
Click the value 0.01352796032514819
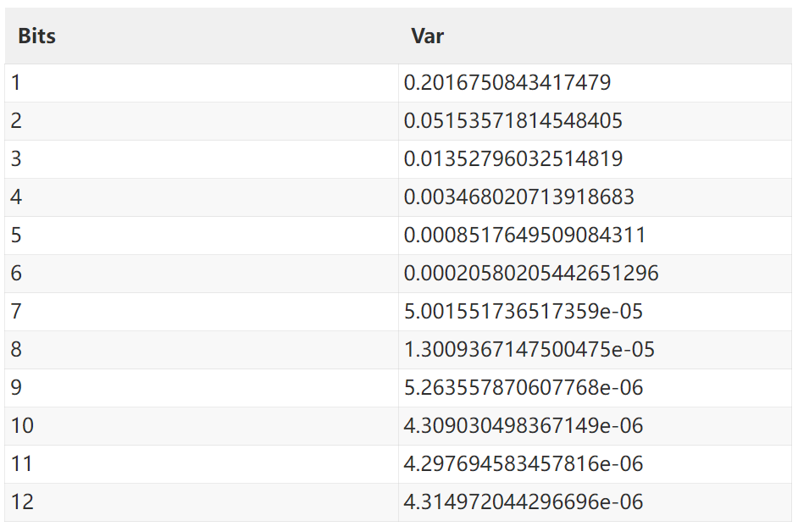tap(513, 159)
